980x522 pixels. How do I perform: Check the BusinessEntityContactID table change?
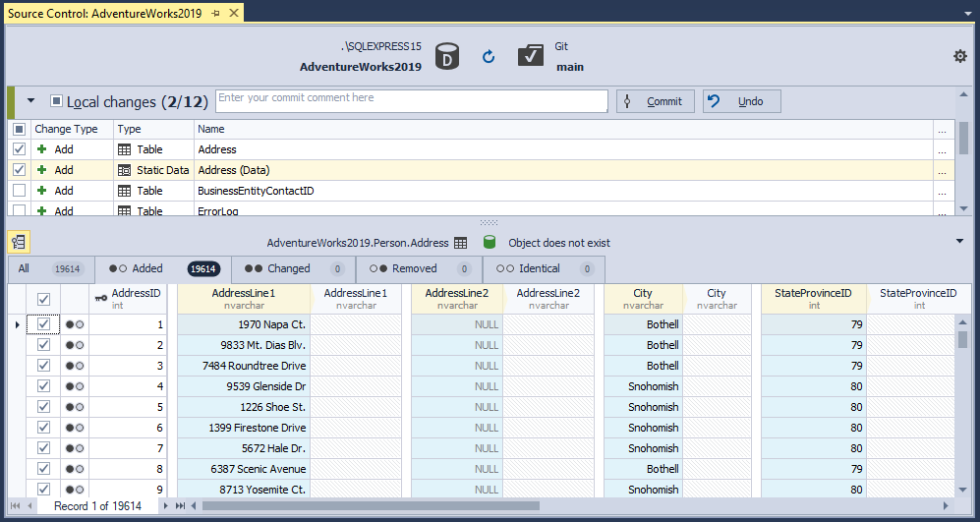pos(20,191)
